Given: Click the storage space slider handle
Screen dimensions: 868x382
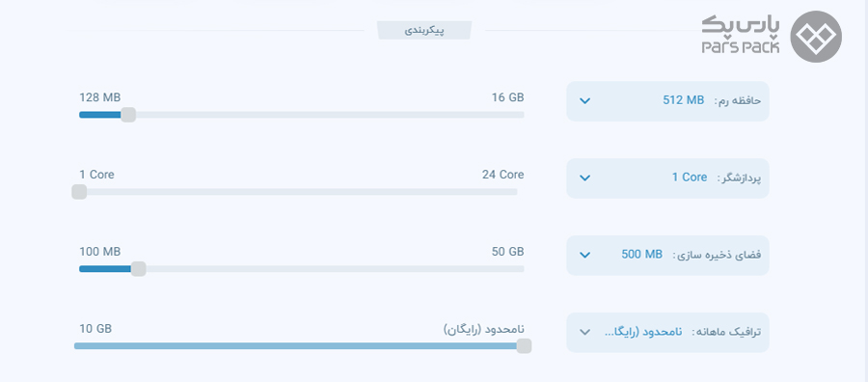Looking at the screenshot, I should (x=138, y=268).
